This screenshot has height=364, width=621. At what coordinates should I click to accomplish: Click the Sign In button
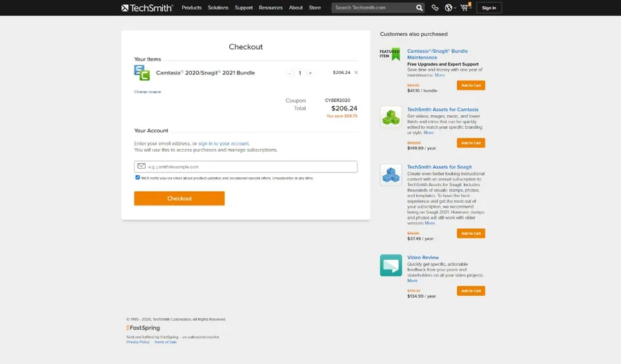[489, 8]
